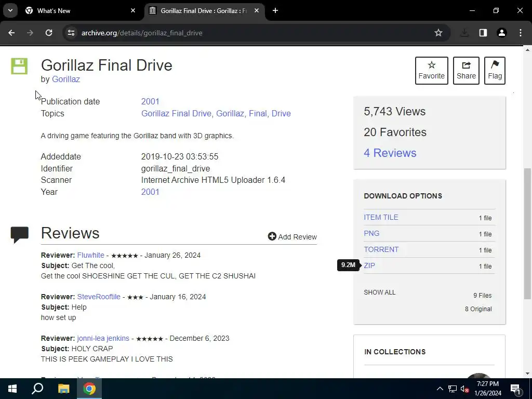Click the 'how set up' review text
532x399 pixels.
[58, 317]
